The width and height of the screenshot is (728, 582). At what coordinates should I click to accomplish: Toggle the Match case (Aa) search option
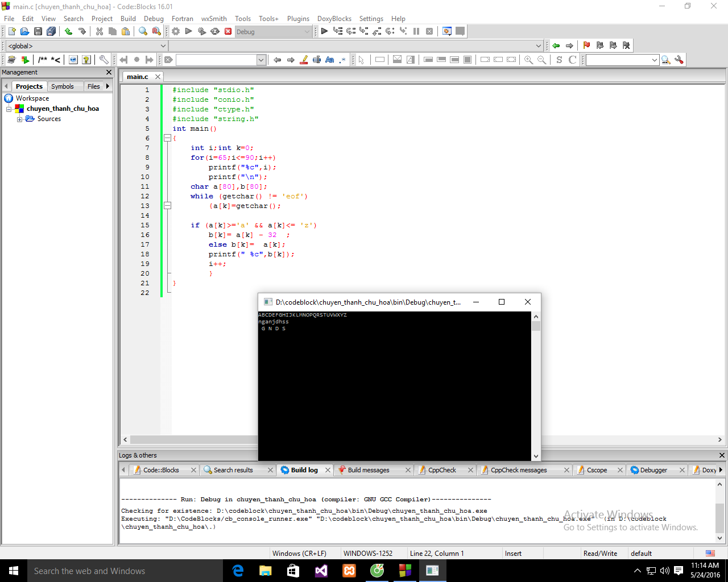pyautogui.click(x=329, y=60)
